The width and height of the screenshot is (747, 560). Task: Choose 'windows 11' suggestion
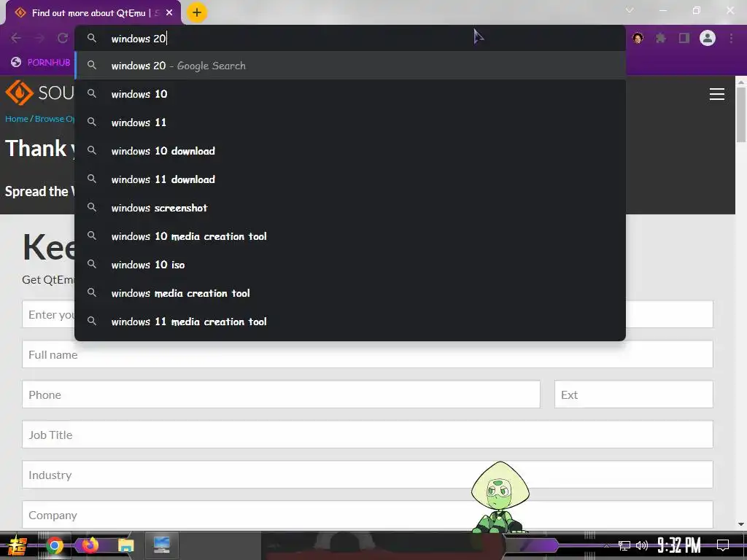click(x=350, y=122)
